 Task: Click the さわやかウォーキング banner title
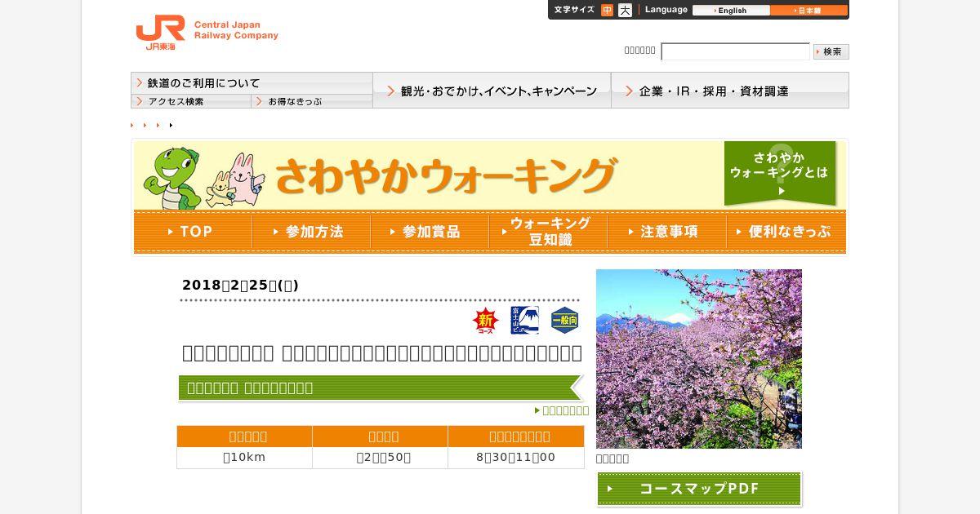(445, 175)
